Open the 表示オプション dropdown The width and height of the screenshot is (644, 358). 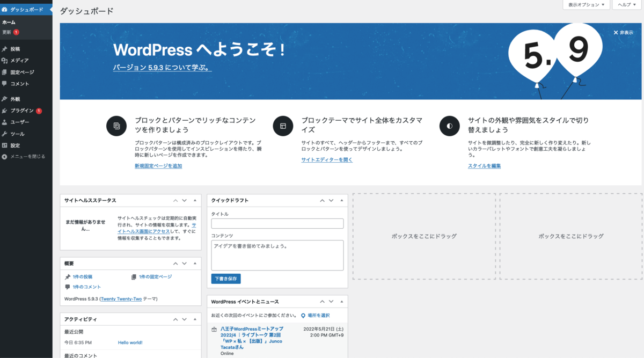(587, 4)
